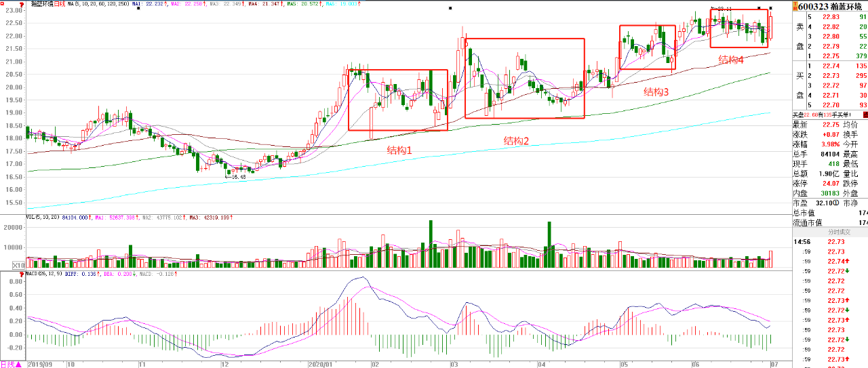Click the red question mark beside main chart title

point(21,3)
